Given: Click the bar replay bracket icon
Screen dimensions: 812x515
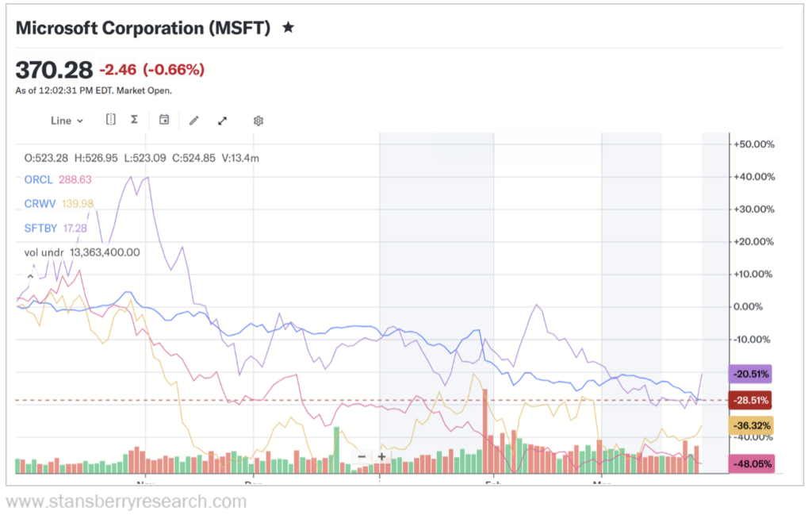Looking at the screenshot, I should pos(110,120).
